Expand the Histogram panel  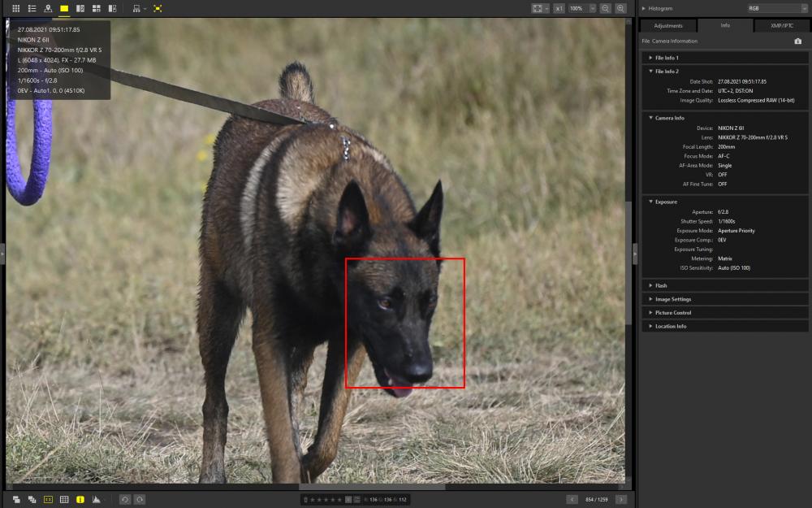point(644,8)
